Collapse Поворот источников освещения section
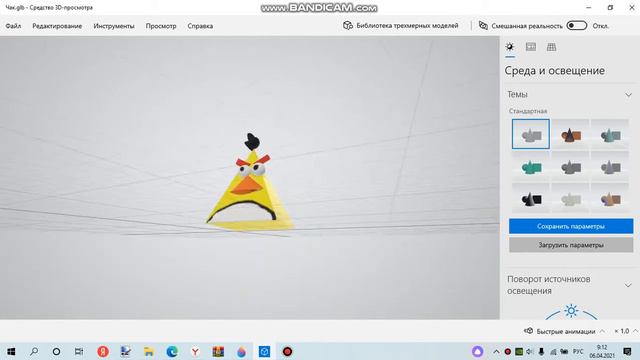Image resolution: width=640 pixels, height=360 pixels. coord(628,285)
